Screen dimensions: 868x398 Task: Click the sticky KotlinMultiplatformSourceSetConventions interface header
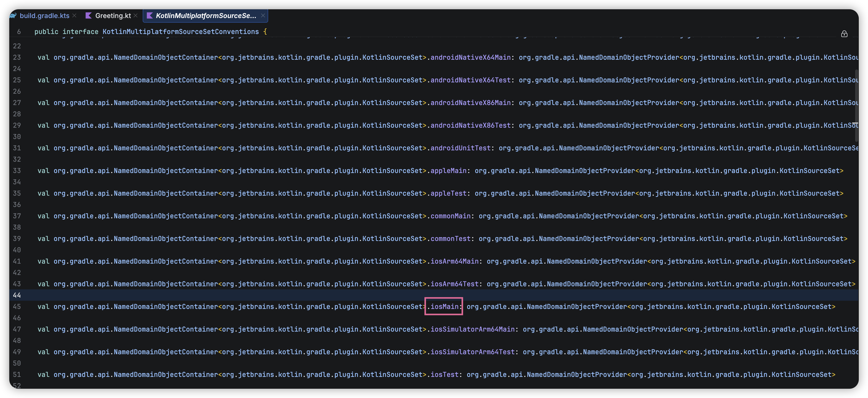click(x=180, y=32)
